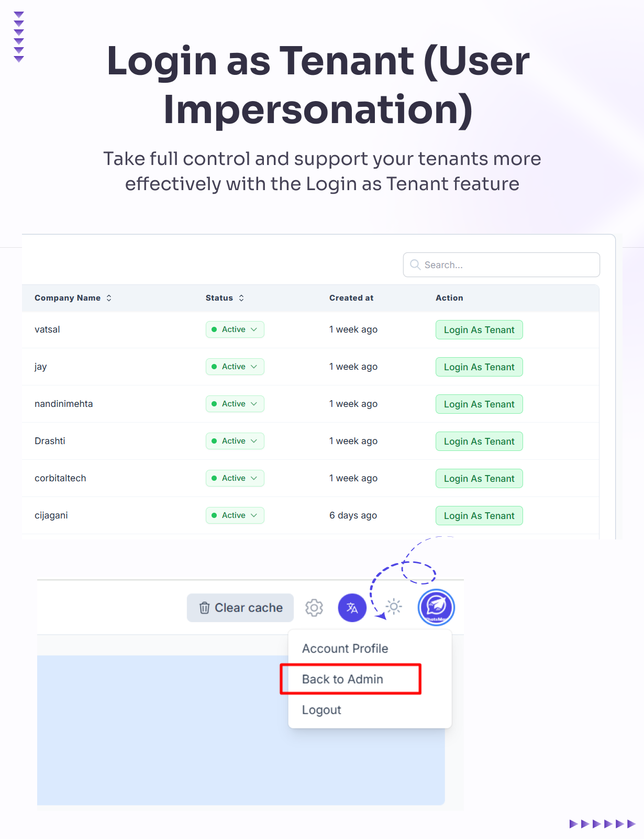Open the settings gear icon
This screenshot has width=644, height=839.
[313, 608]
